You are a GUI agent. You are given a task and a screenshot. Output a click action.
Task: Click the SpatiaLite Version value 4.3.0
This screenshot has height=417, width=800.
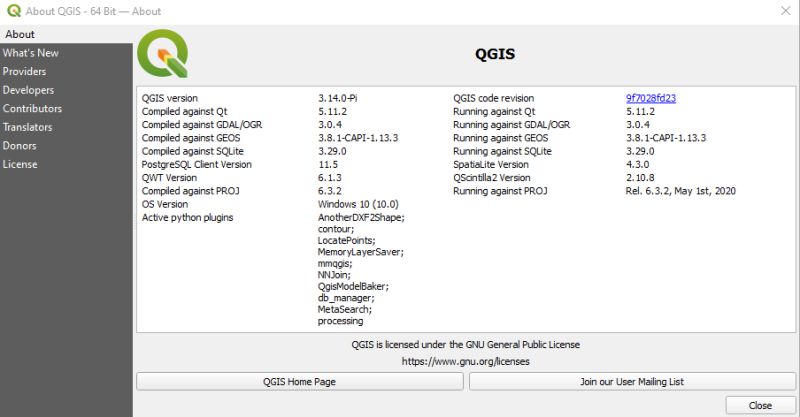(638, 164)
